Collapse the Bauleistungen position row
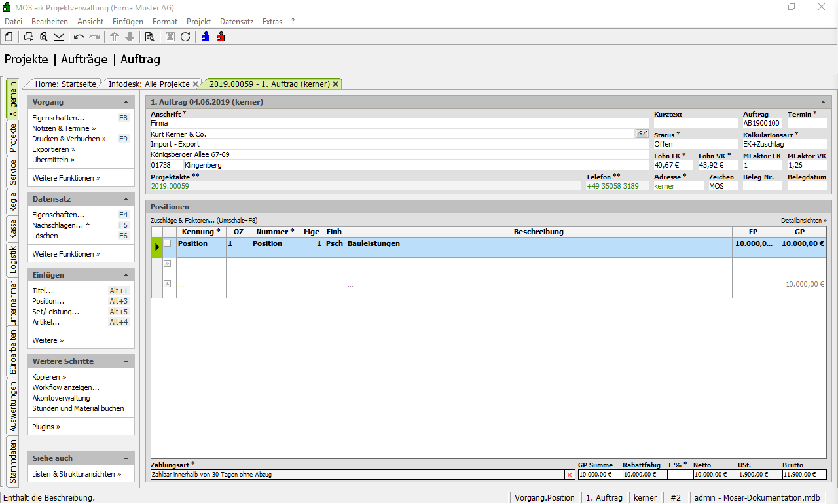The width and height of the screenshot is (838, 504). click(168, 243)
